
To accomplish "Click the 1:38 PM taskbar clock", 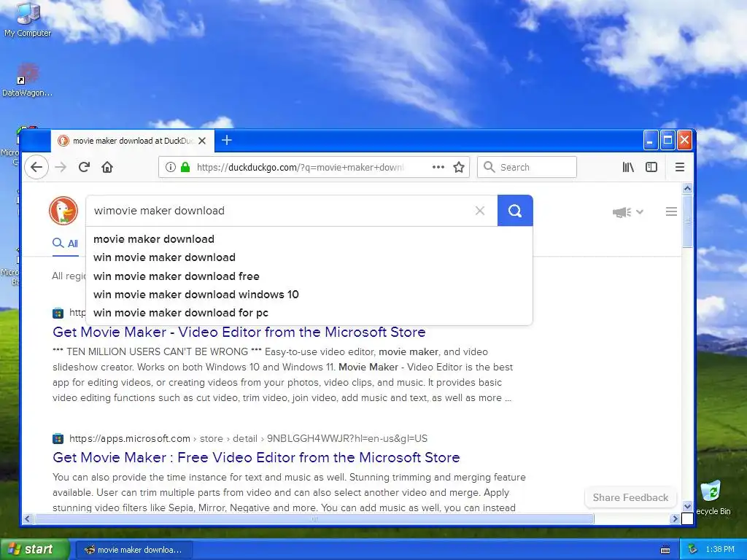I will click(720, 550).
